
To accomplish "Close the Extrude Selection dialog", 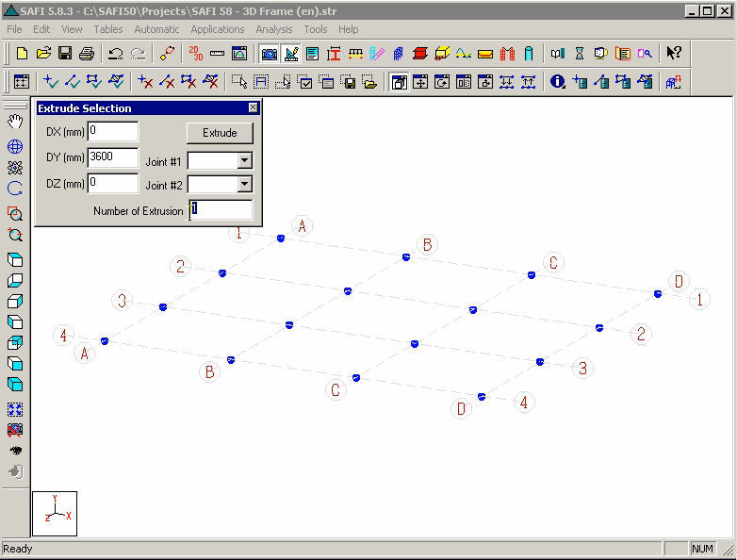I will click(253, 107).
